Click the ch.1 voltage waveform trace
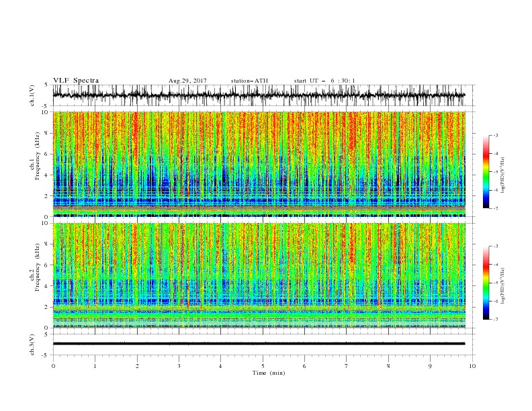The image size is (532, 411). [x=259, y=95]
